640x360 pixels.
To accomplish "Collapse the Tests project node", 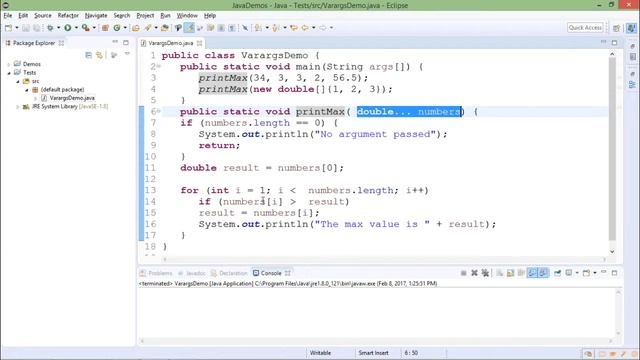I will click(x=9, y=73).
